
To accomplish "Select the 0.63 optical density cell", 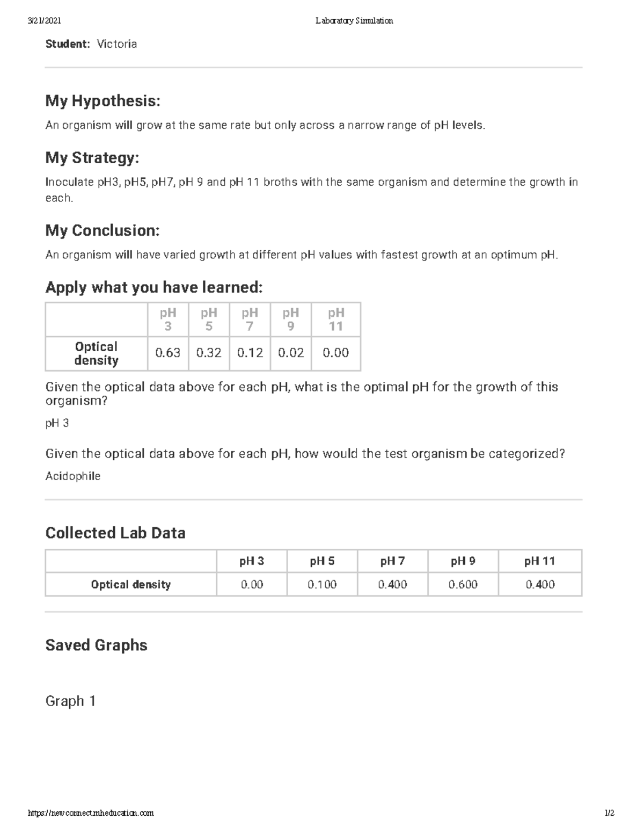I will pyautogui.click(x=168, y=353).
